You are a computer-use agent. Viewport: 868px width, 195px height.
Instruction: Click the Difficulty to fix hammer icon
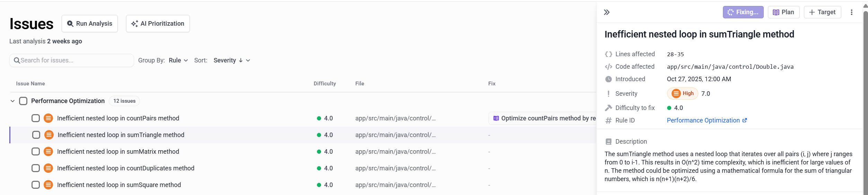click(x=609, y=108)
